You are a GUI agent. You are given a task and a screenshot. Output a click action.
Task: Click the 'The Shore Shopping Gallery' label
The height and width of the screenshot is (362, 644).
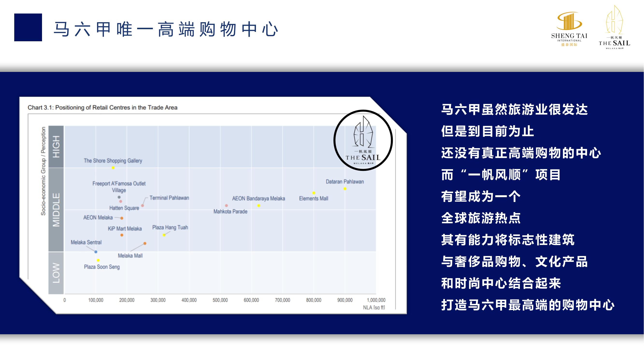point(113,161)
